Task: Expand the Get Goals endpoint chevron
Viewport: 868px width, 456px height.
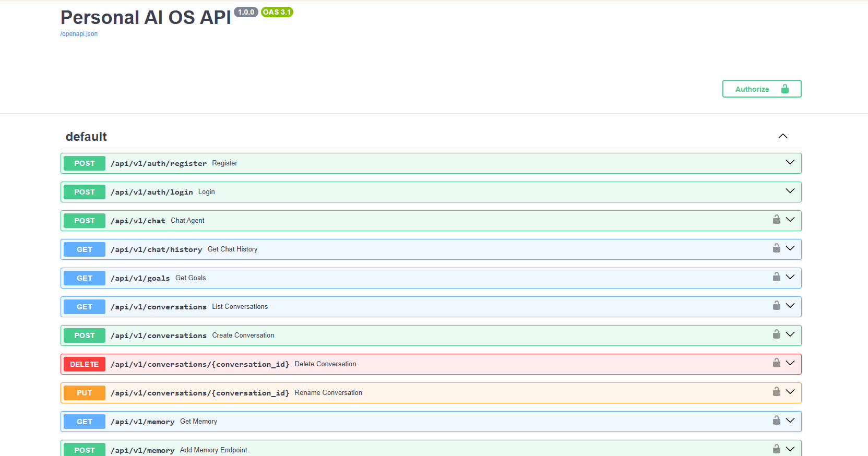Action: 790,277
